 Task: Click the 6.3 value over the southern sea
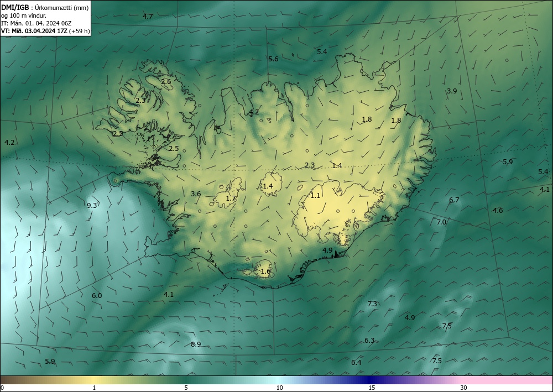pos(369,340)
